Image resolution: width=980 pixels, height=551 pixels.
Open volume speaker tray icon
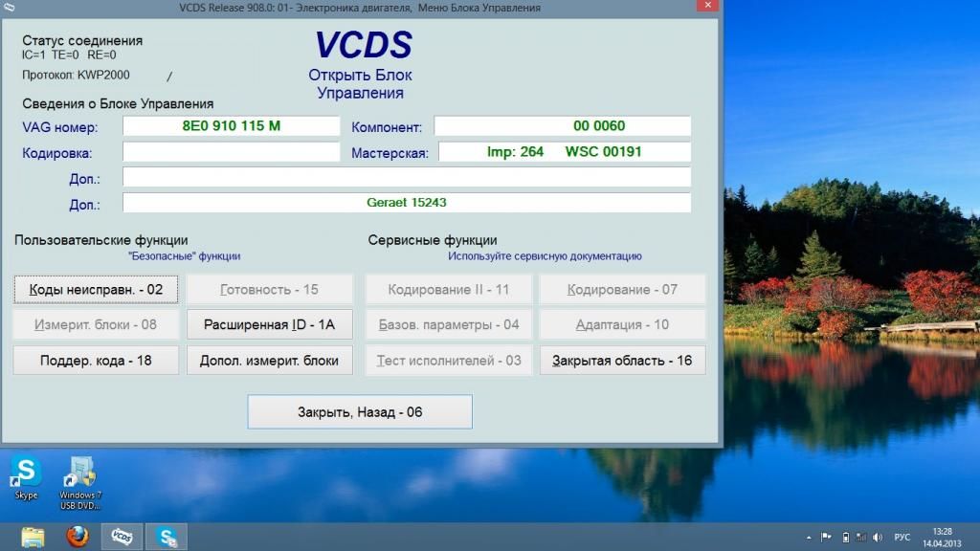tap(878, 538)
